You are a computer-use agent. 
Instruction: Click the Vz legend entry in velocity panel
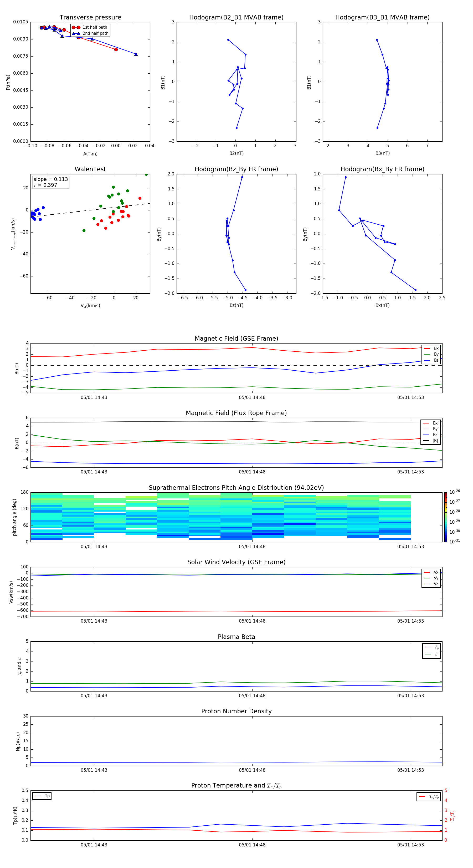(431, 584)
